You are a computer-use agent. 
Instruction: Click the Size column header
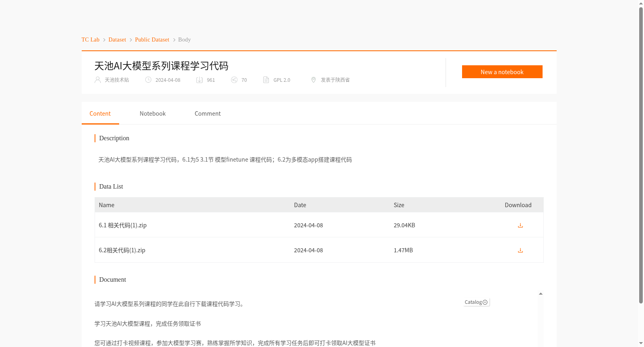tap(399, 205)
